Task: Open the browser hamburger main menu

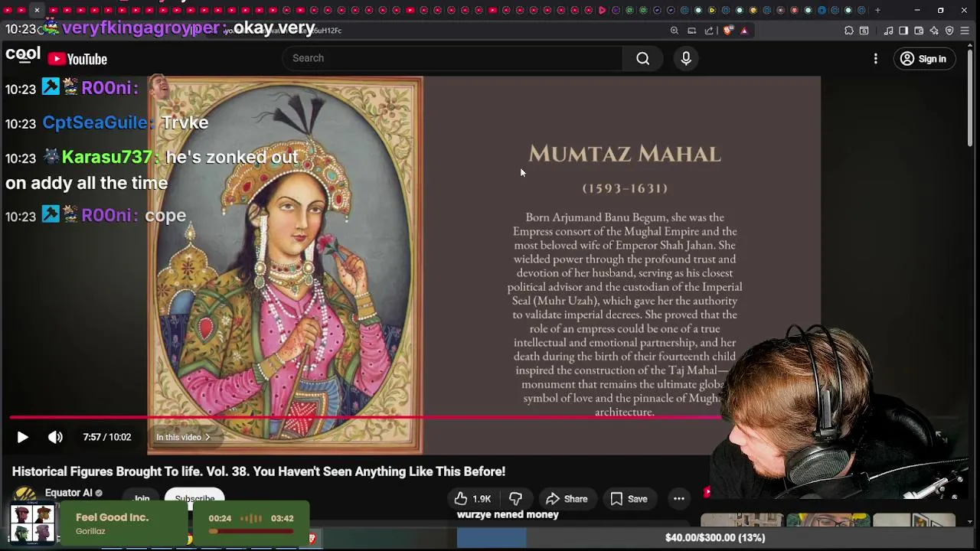Action: (965, 31)
